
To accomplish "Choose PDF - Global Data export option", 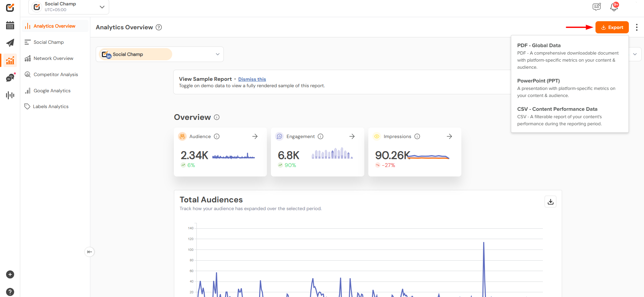I will (570, 56).
